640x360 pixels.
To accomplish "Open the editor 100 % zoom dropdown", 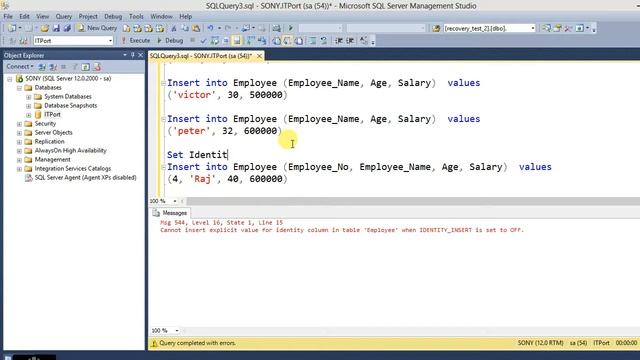I will (x=175, y=201).
